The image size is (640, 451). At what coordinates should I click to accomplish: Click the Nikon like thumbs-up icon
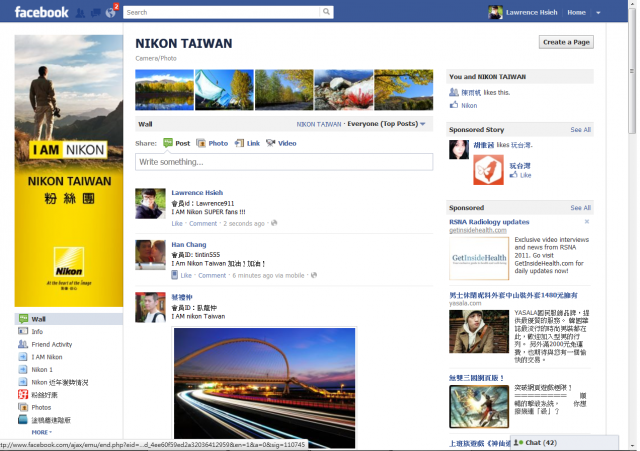pyautogui.click(x=454, y=105)
